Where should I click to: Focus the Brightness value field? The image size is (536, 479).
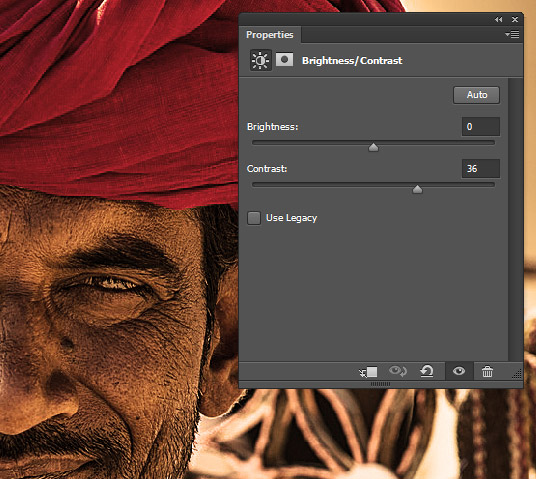tap(481, 127)
